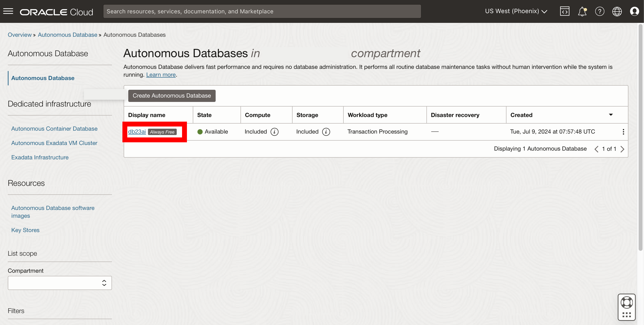644x325 pixels.
Task: Go to Autonomous Database breadcrumb
Action: click(67, 35)
